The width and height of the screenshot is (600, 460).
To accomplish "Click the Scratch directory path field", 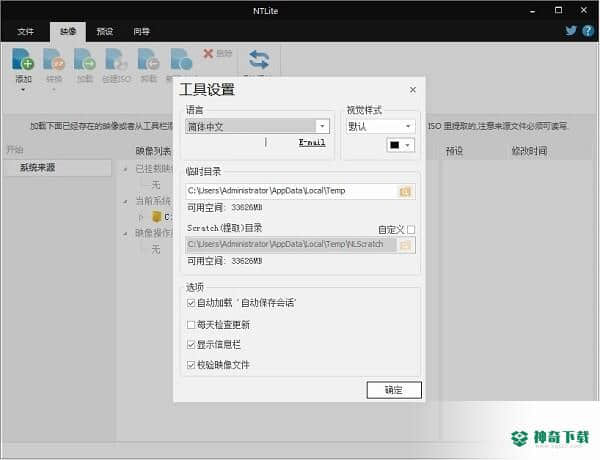I will [x=291, y=245].
